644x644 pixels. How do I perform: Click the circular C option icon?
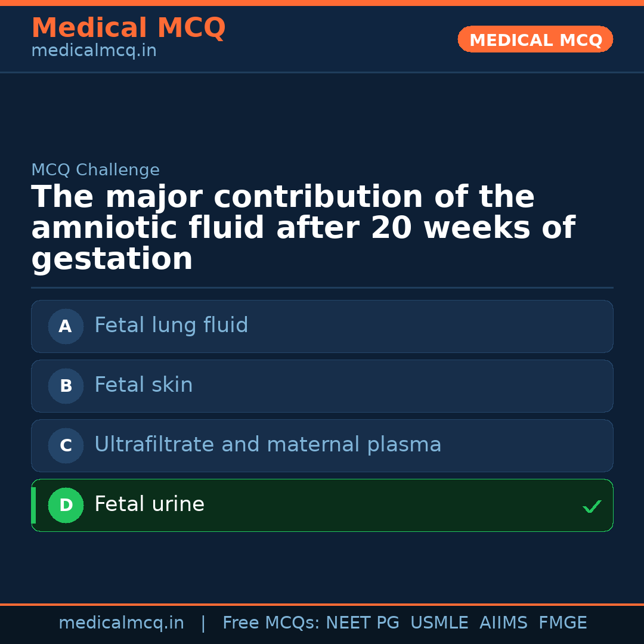pos(66,445)
